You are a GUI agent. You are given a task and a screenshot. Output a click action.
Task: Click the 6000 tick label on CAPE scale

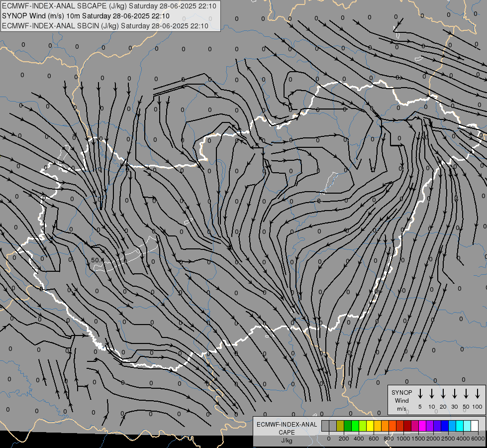478,439
